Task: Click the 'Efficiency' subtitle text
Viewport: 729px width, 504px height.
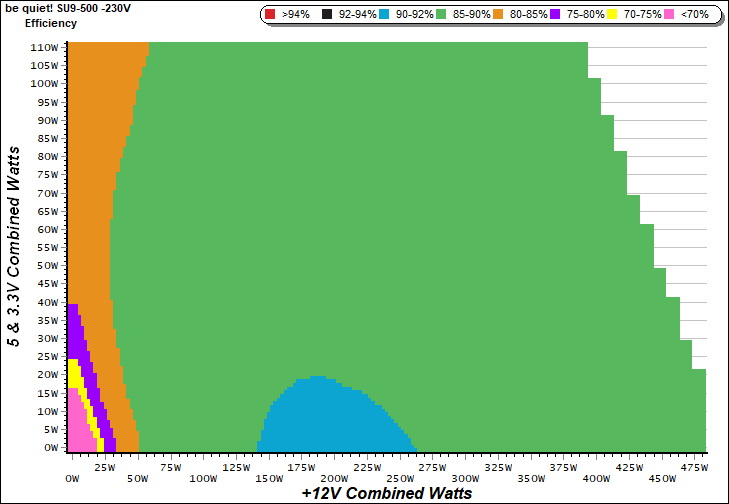Action: [50, 22]
